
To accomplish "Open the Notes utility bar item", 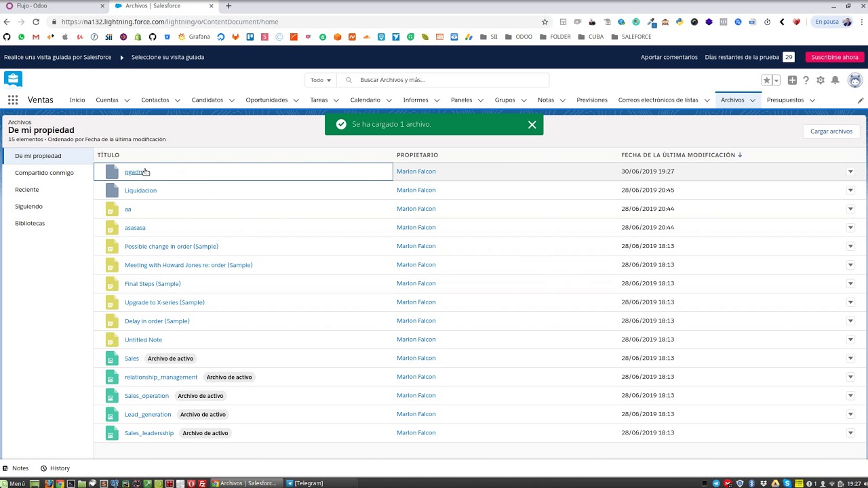I will coord(16,468).
